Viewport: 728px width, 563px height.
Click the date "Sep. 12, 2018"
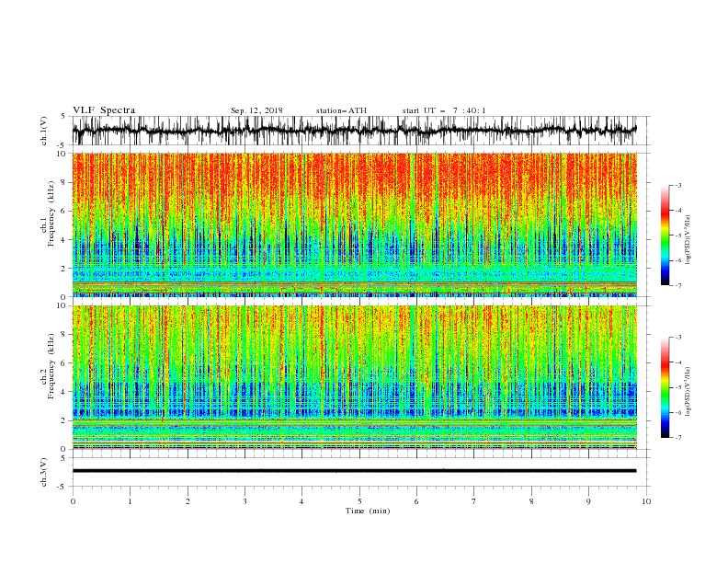tap(256, 110)
